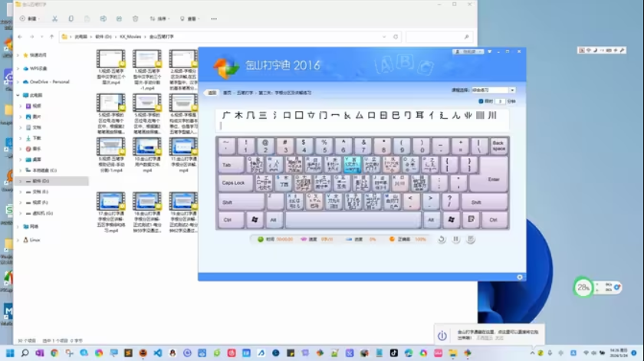Click the orange accuracy indicator icon
Screen dimensions: 644x361
pos(392,239)
